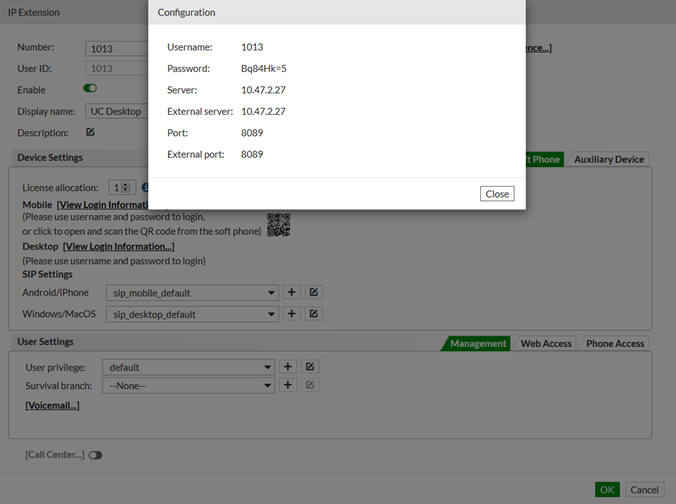Image resolution: width=676 pixels, height=504 pixels.
Task: Add a new user privilege
Action: (288, 367)
